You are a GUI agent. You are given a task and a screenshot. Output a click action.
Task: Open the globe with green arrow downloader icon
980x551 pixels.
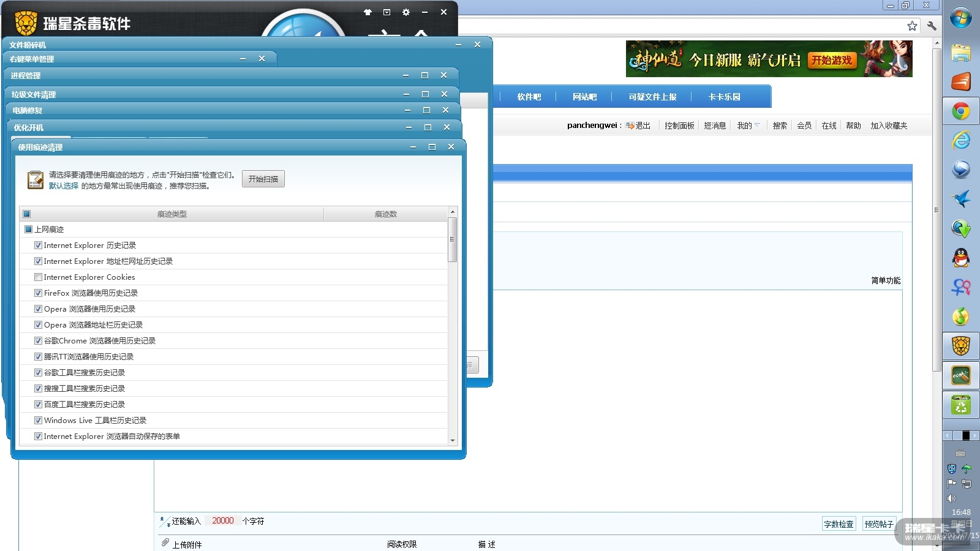coord(961,228)
